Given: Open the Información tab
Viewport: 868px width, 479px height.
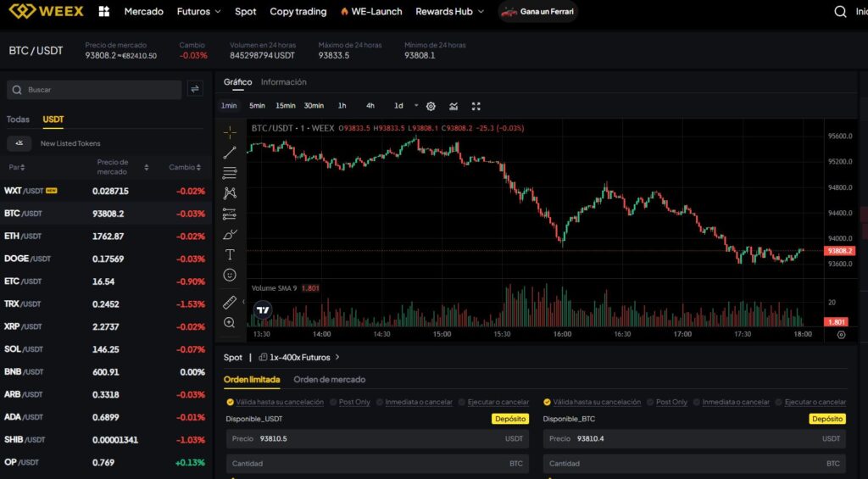Looking at the screenshot, I should (283, 82).
